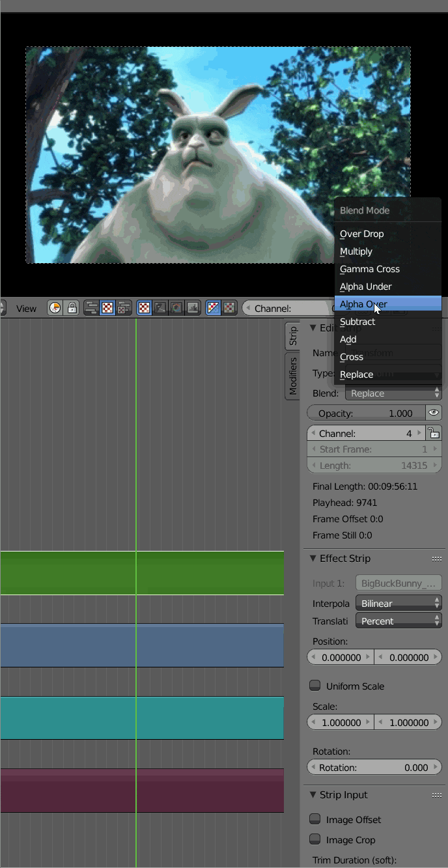Choose Cross blend mode

click(x=388, y=357)
